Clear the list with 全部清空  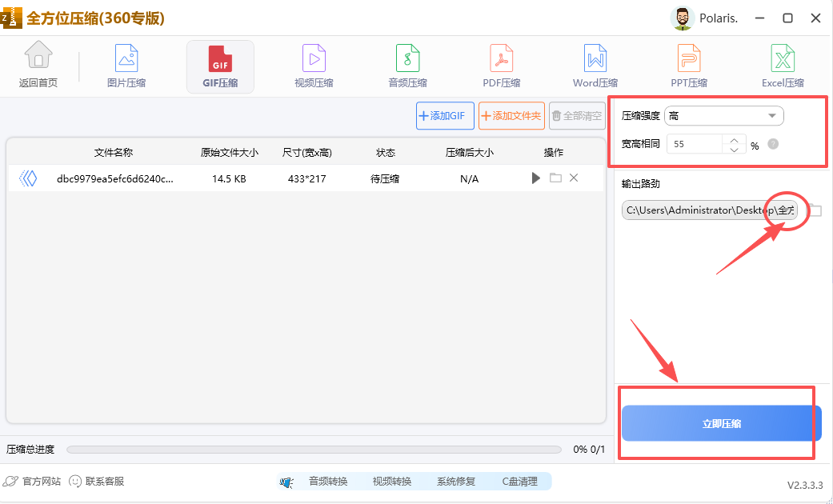point(577,115)
